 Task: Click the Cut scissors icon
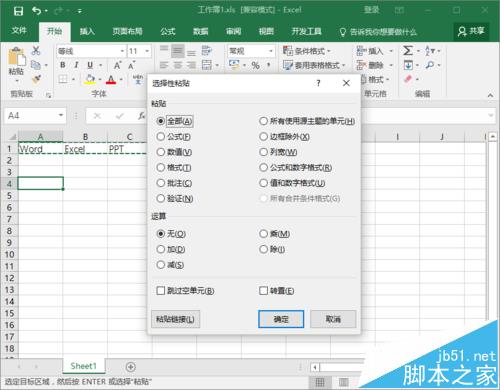[36, 51]
